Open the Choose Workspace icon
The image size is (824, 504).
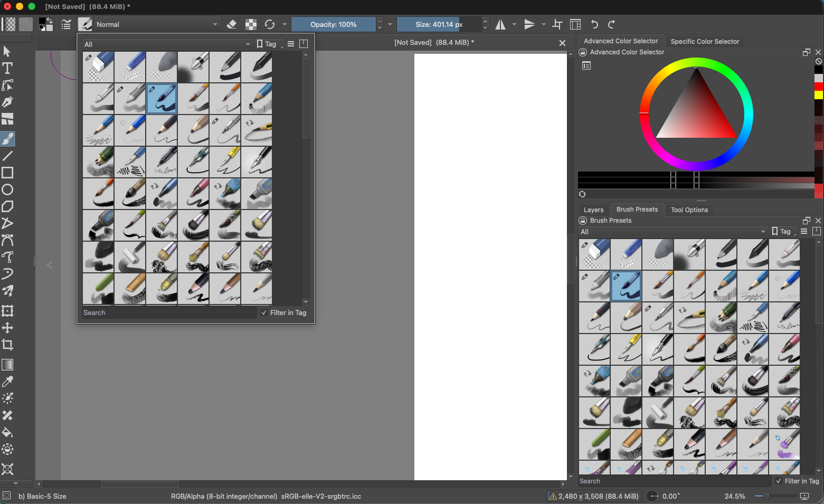(x=575, y=24)
